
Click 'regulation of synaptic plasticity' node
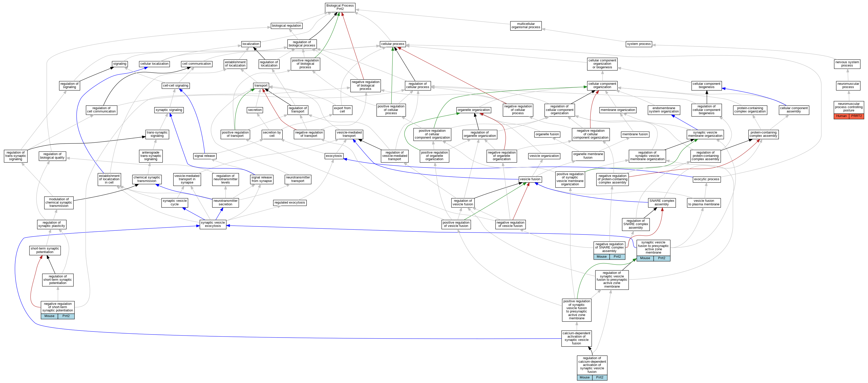point(52,224)
